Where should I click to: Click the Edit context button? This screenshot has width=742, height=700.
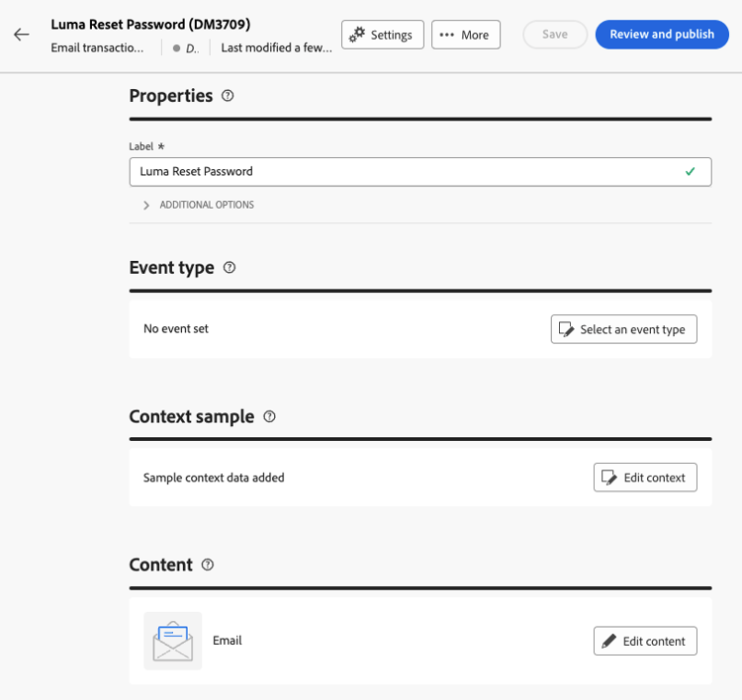(645, 478)
